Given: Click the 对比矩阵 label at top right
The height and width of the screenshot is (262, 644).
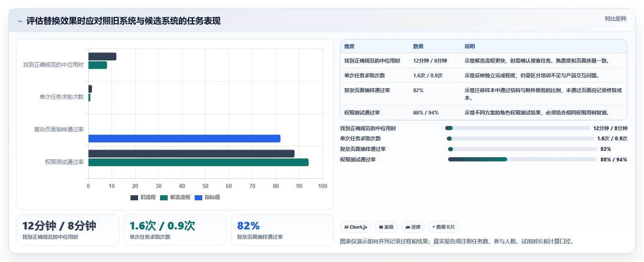Looking at the screenshot, I should point(615,19).
